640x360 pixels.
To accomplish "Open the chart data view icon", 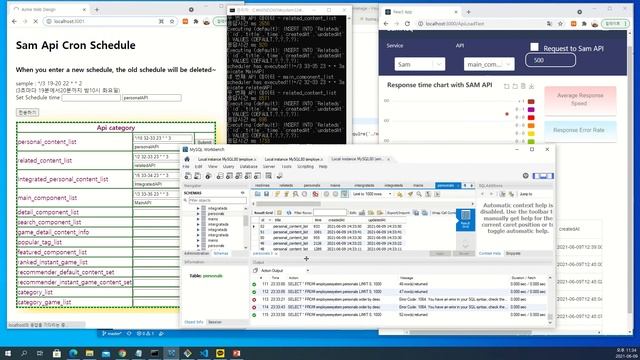I will point(523,86).
